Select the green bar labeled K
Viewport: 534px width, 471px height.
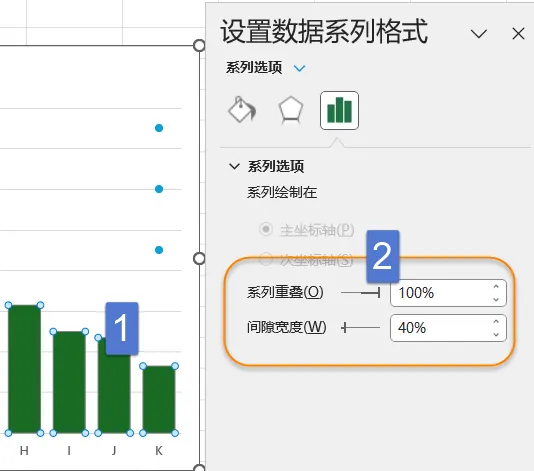[x=159, y=399]
